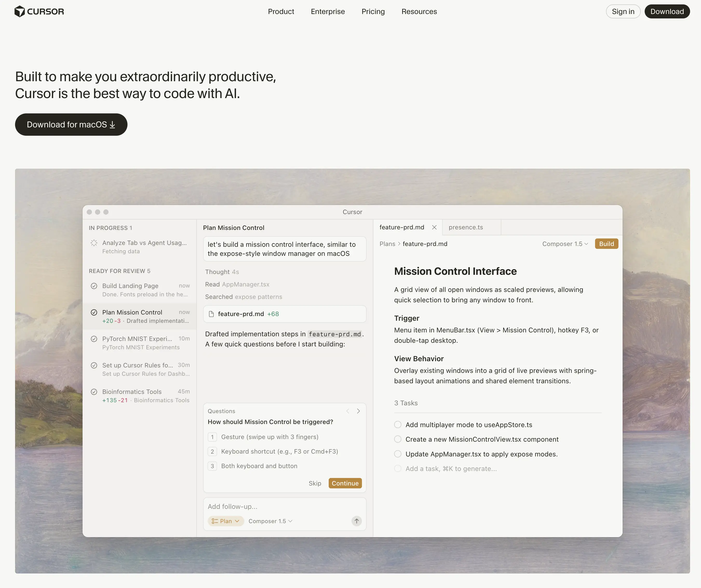Open Composer 1.5 dropdown next to Build

click(x=565, y=244)
